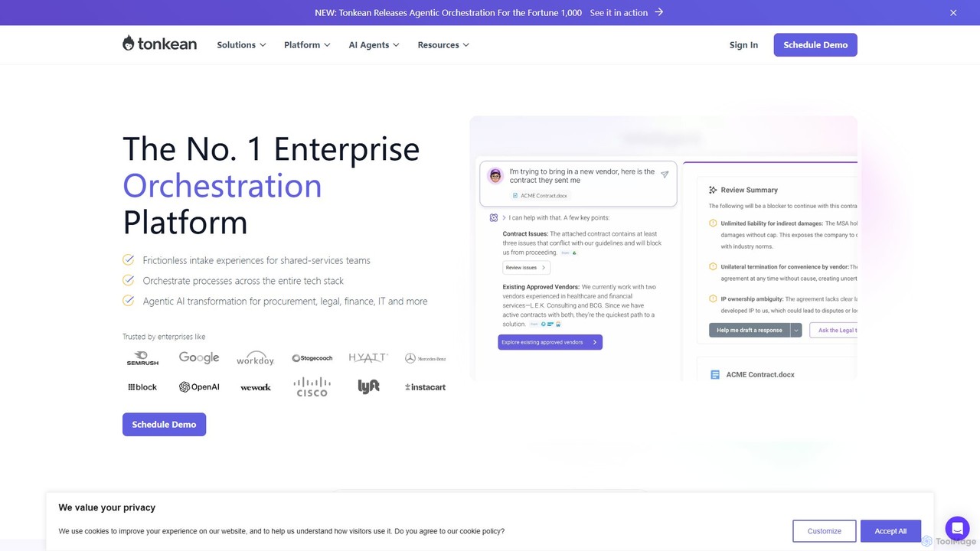Click the checkmark beside Frictionless intake experiences
The height and width of the screenshot is (551, 980).
click(x=129, y=260)
